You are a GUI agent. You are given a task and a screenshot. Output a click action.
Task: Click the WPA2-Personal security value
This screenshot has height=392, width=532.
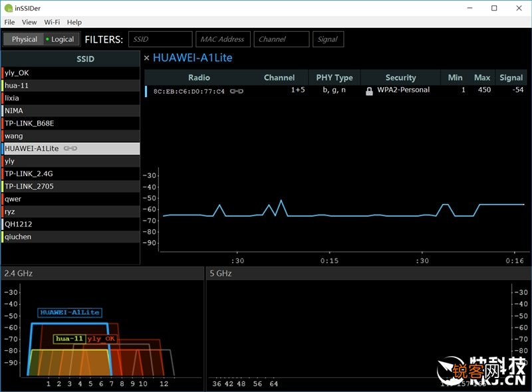(404, 90)
